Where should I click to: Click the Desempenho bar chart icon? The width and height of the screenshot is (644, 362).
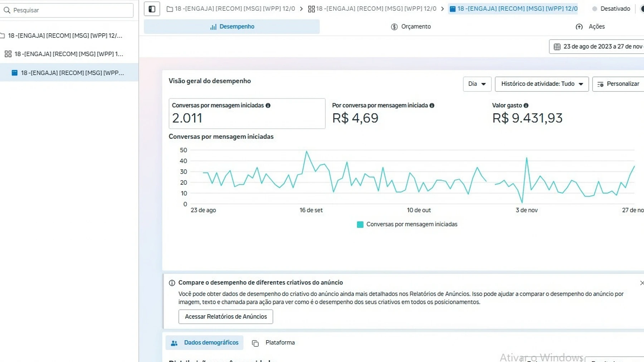[213, 27]
